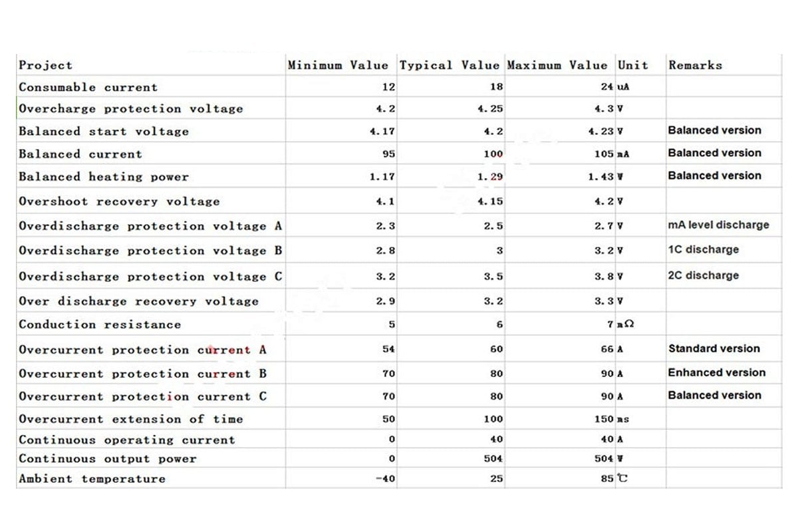
Task: Select the "Overcurrent extension of time" cell
Action: [131, 419]
